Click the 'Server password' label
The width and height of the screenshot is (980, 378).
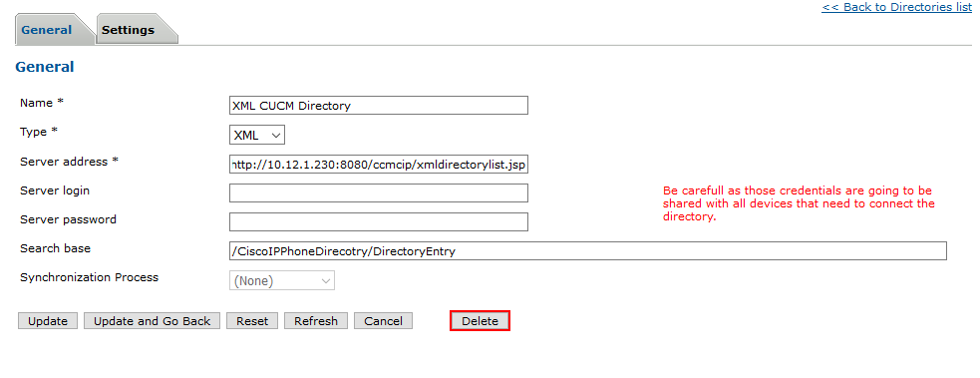click(68, 219)
